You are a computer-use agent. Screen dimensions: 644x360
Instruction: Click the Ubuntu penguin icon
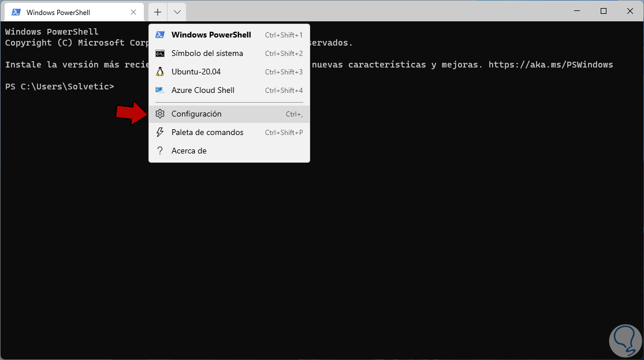160,72
